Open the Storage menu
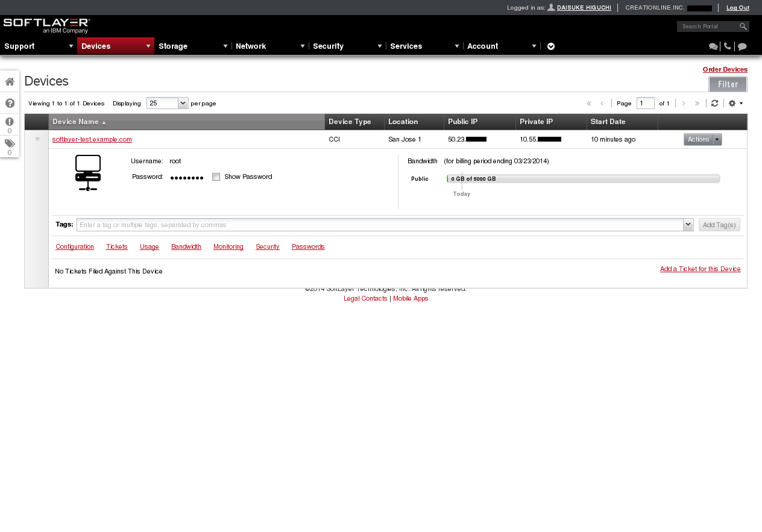 coord(192,46)
